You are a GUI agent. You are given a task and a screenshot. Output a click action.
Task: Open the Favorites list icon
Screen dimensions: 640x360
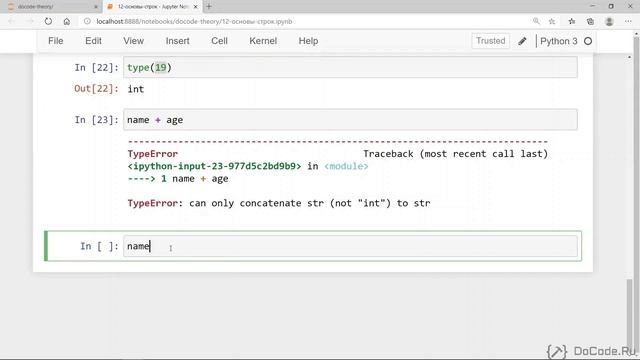[x=572, y=21]
